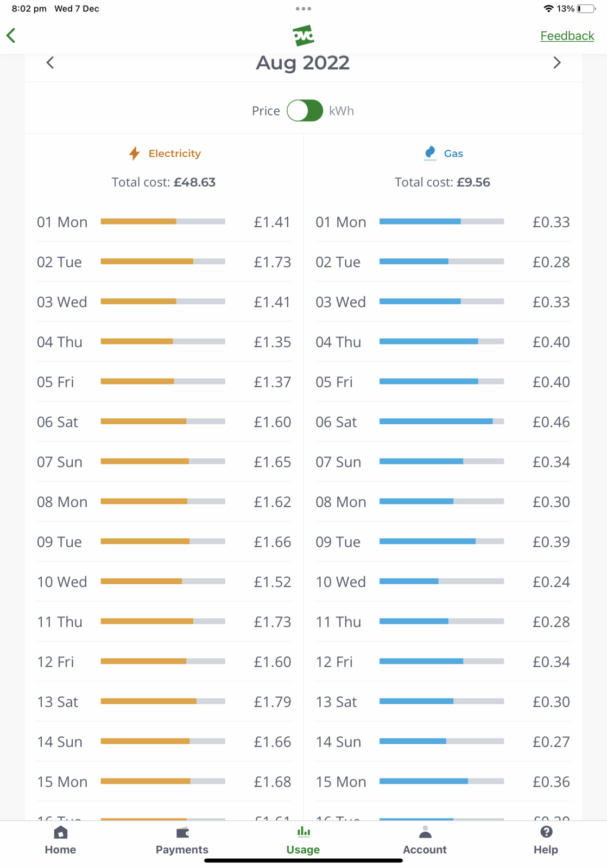The height and width of the screenshot is (868, 607).
Task: Go to next month with right chevron
Action: pyautogui.click(x=557, y=63)
